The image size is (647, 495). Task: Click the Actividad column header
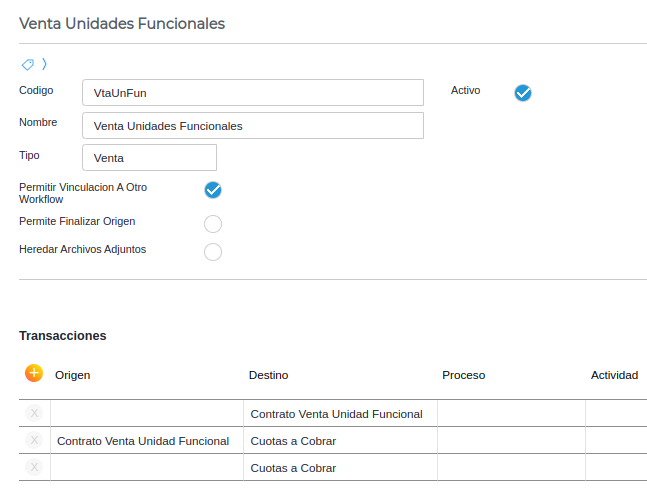614,375
